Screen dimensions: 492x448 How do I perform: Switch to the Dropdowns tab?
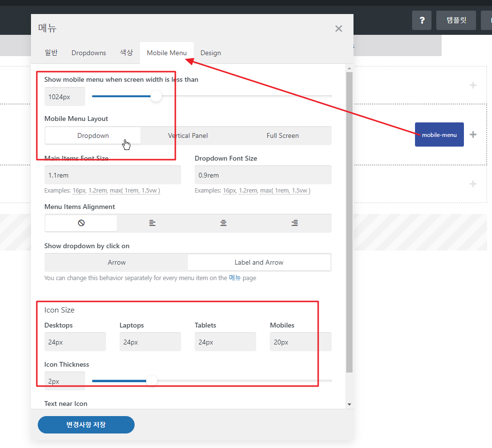click(x=89, y=53)
